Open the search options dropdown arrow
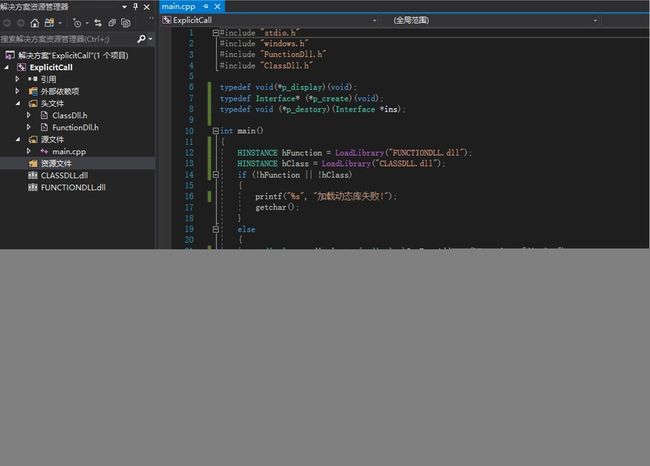Image resolution: width=650 pixels, height=466 pixels. pyautogui.click(x=150, y=39)
